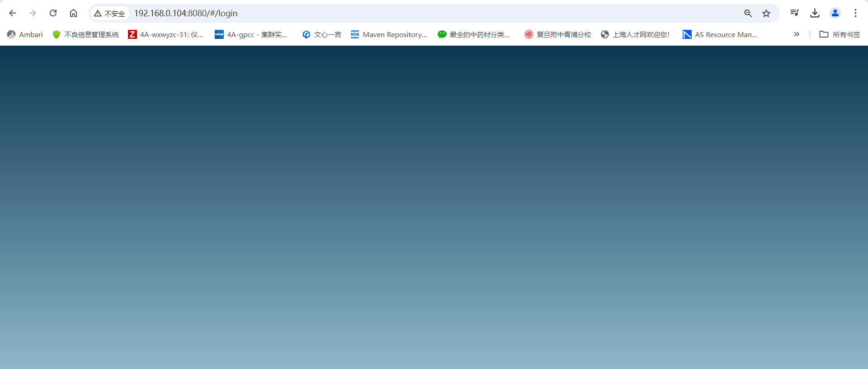The image size is (868, 369).
Task: Open the 文心一言 bookmark
Action: pos(321,34)
